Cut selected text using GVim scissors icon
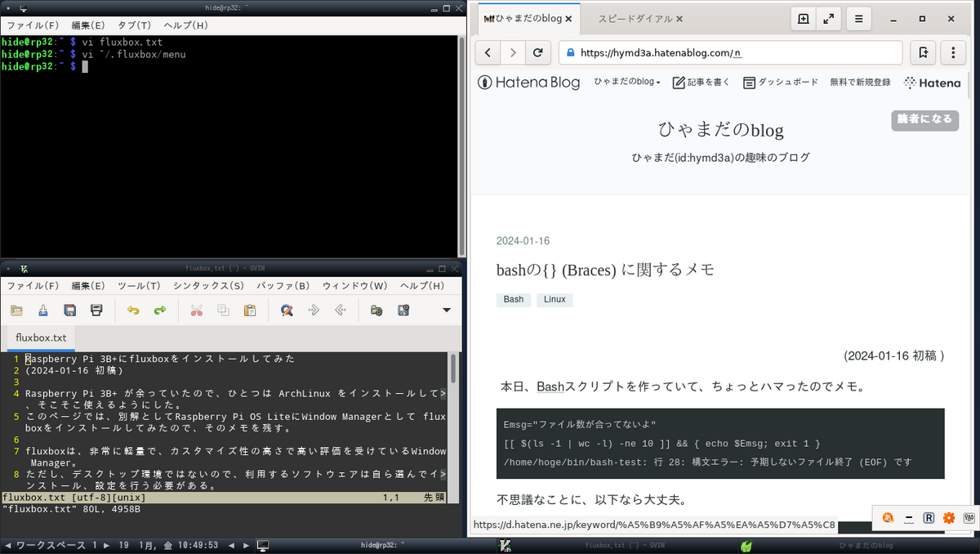Viewport: 980px width, 554px height. (196, 311)
